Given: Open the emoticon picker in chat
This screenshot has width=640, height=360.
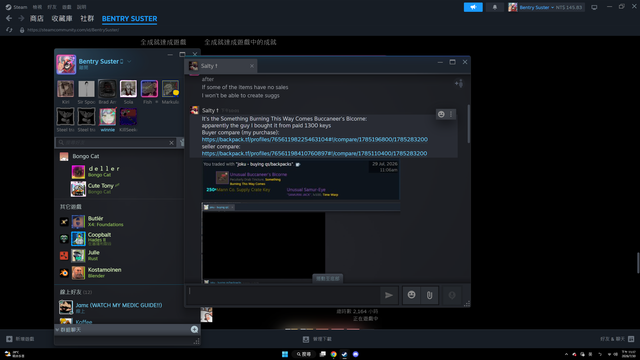Looking at the screenshot, I should click(411, 295).
